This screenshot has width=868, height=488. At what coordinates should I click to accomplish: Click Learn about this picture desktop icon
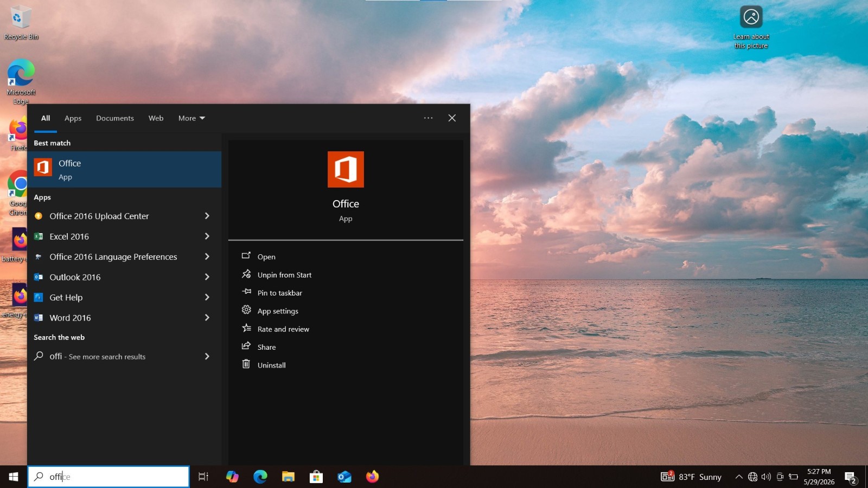click(x=751, y=27)
